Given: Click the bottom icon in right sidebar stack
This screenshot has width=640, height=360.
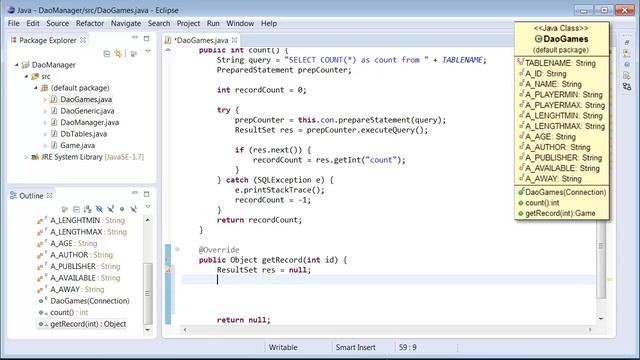Looking at the screenshot, I should 627,87.
